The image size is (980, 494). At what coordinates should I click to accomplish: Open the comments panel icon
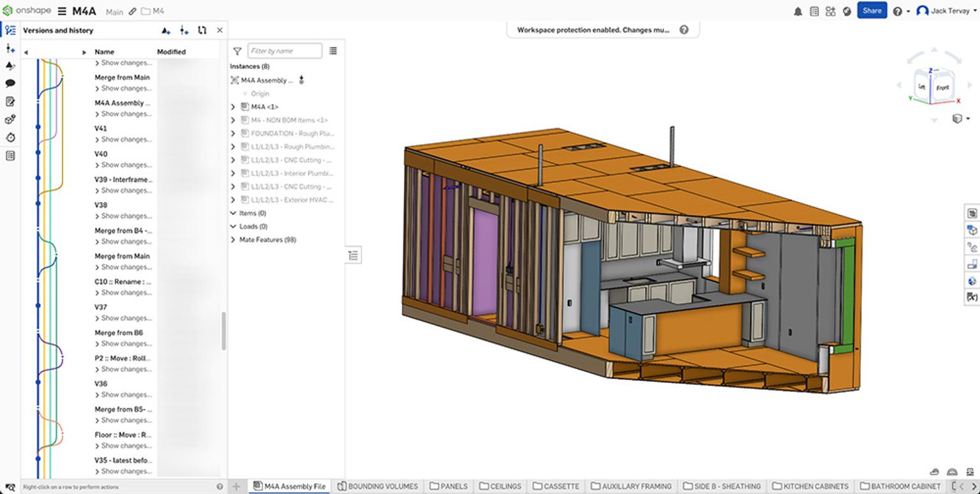[10, 84]
